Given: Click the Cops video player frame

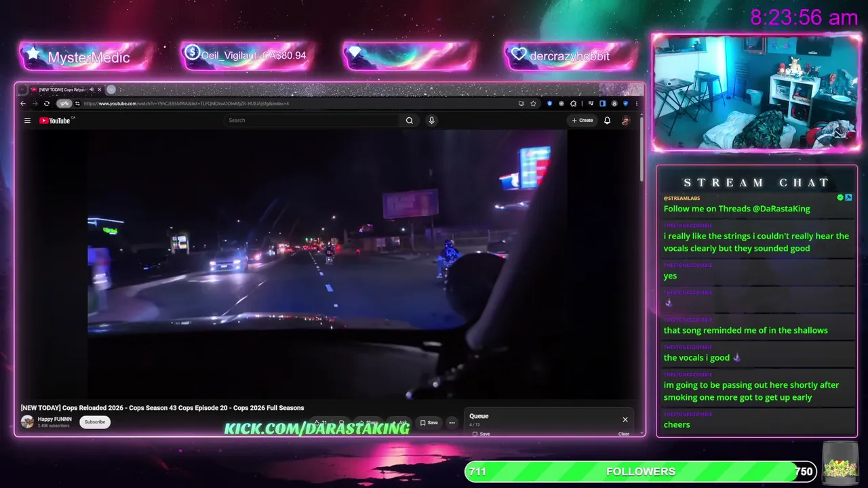Looking at the screenshot, I should [327, 264].
